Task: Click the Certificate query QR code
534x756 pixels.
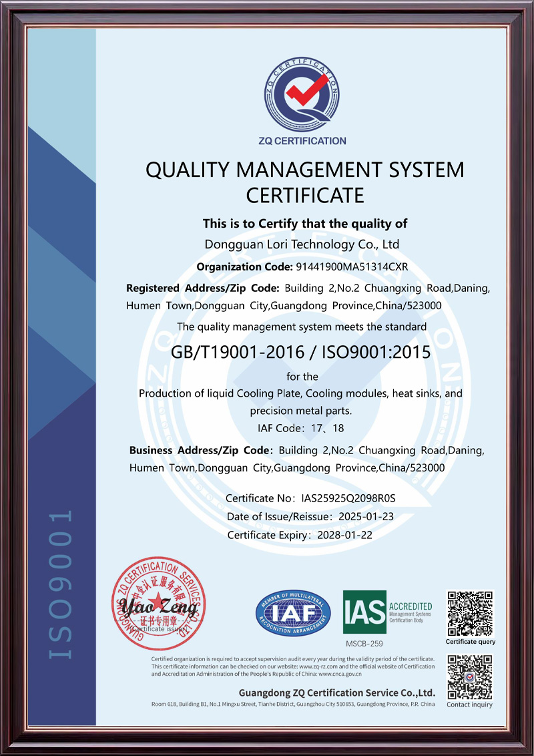Action: pyautogui.click(x=470, y=613)
